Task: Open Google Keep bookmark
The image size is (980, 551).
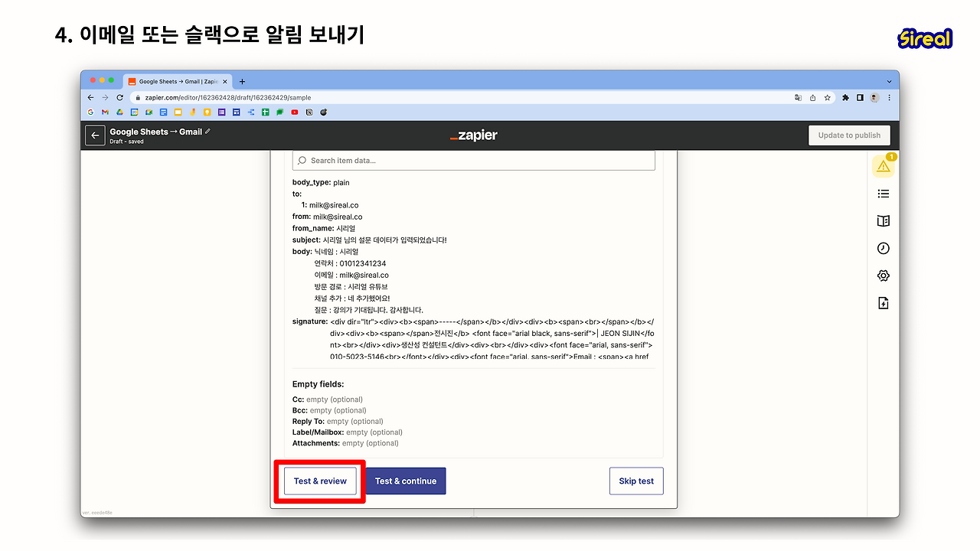Action: [x=207, y=112]
